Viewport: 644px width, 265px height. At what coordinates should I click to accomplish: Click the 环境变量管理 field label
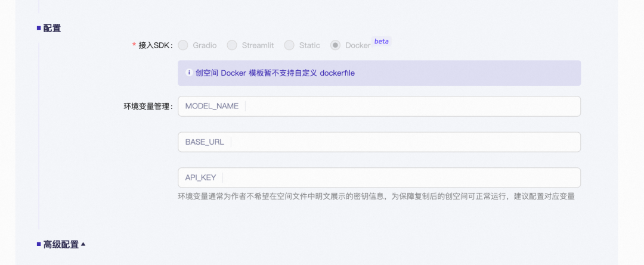(x=144, y=107)
